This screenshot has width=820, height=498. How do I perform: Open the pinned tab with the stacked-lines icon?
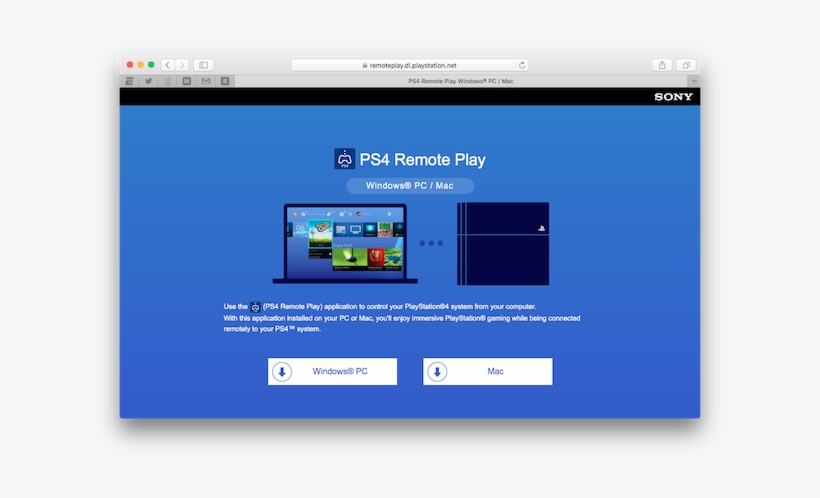pos(129,81)
